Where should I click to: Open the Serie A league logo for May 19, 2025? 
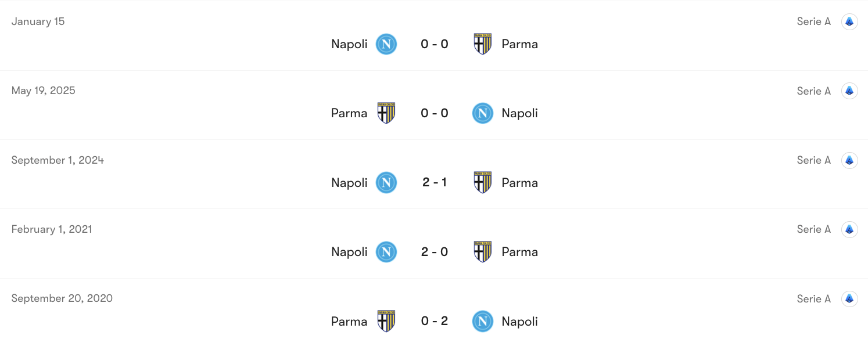pos(849,91)
